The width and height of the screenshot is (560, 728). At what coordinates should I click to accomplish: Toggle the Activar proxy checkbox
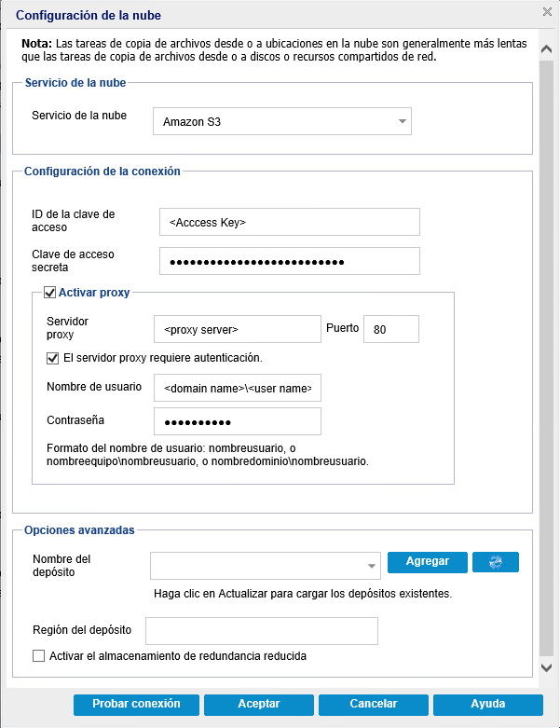(49, 293)
